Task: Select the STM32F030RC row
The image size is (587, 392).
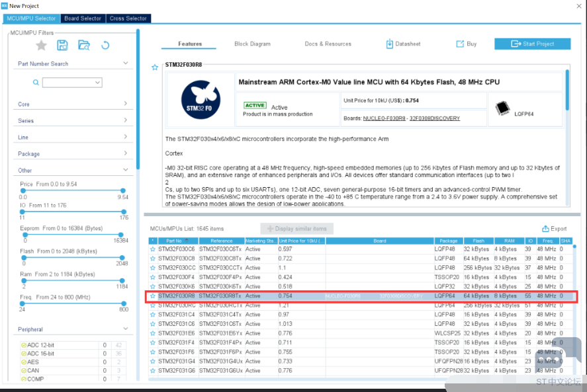Action: click(x=361, y=305)
